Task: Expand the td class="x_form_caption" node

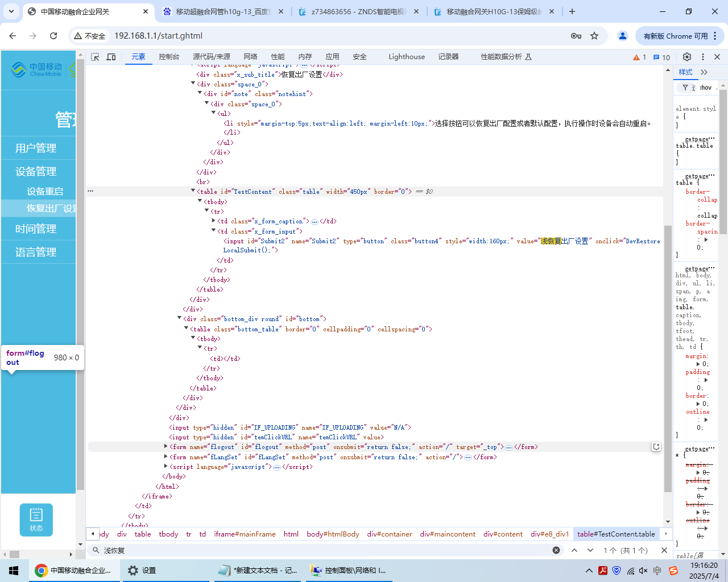Action: tap(213, 221)
